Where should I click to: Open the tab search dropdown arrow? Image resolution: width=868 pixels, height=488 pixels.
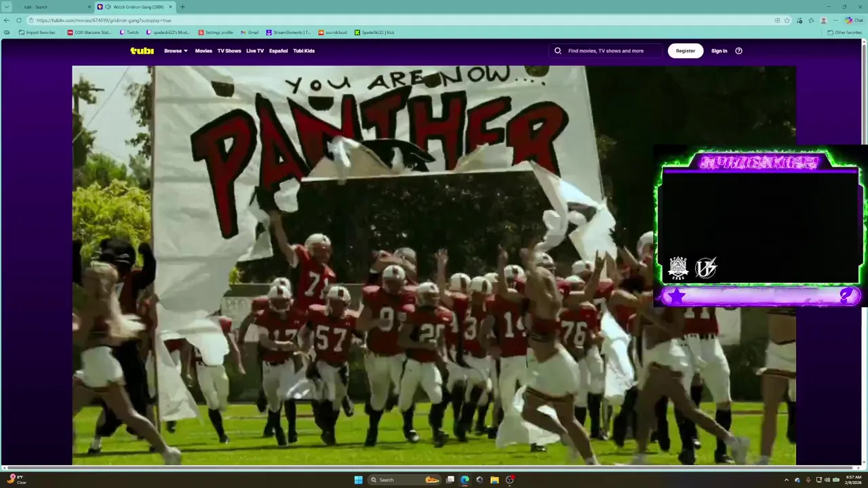[x=6, y=7]
